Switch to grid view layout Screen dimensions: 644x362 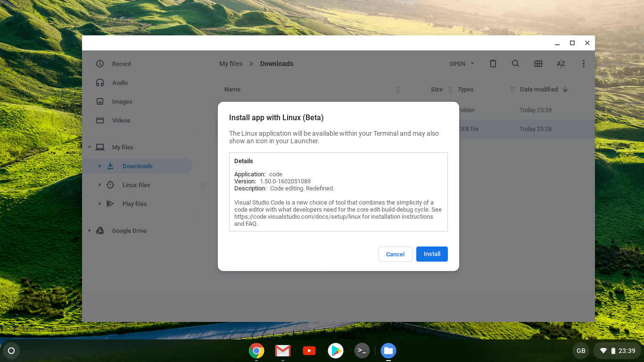(x=538, y=64)
